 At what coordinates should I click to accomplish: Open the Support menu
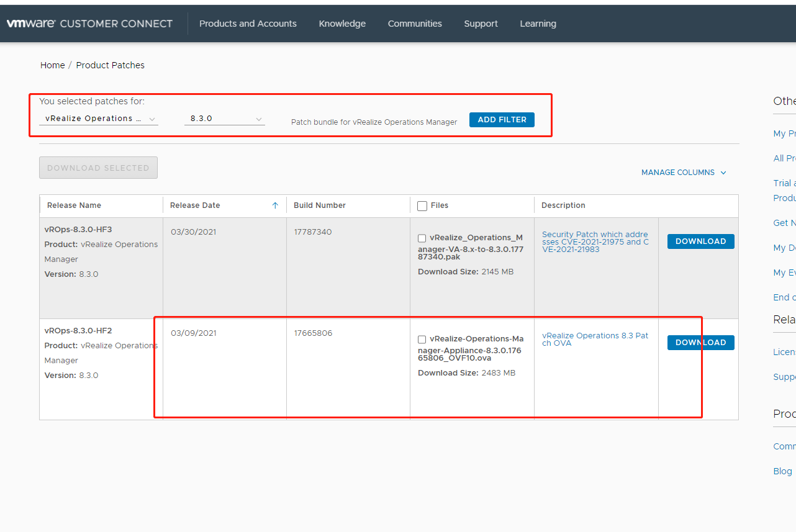click(481, 24)
